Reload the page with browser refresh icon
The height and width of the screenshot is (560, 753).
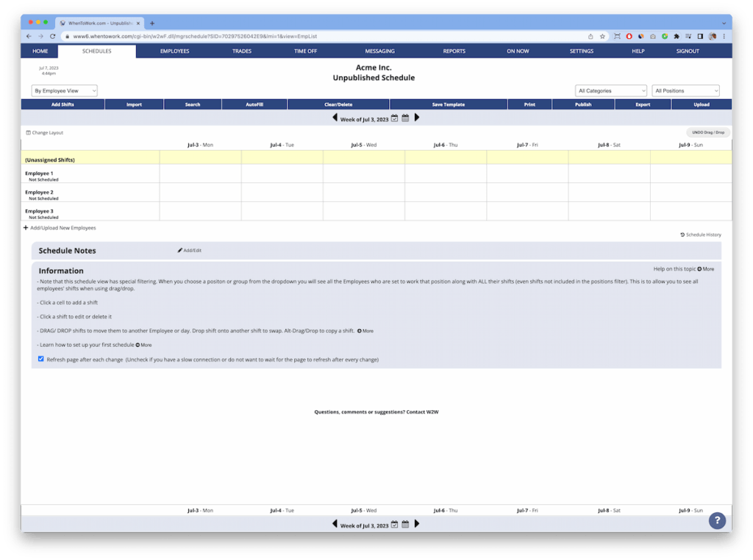[52, 36]
